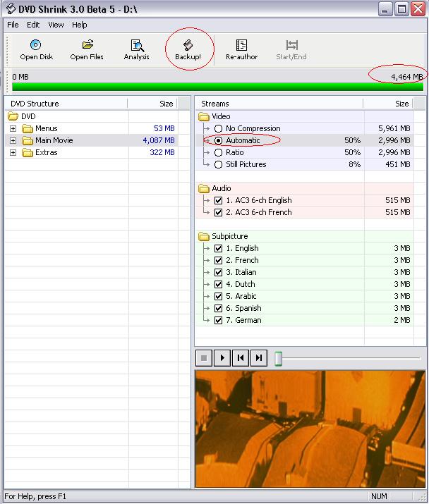The width and height of the screenshot is (429, 504).
Task: Click the Extras folder icon
Action: click(28, 152)
